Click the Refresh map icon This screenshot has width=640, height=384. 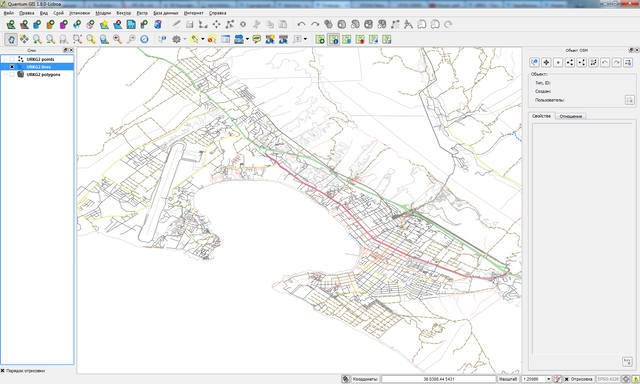144,39
